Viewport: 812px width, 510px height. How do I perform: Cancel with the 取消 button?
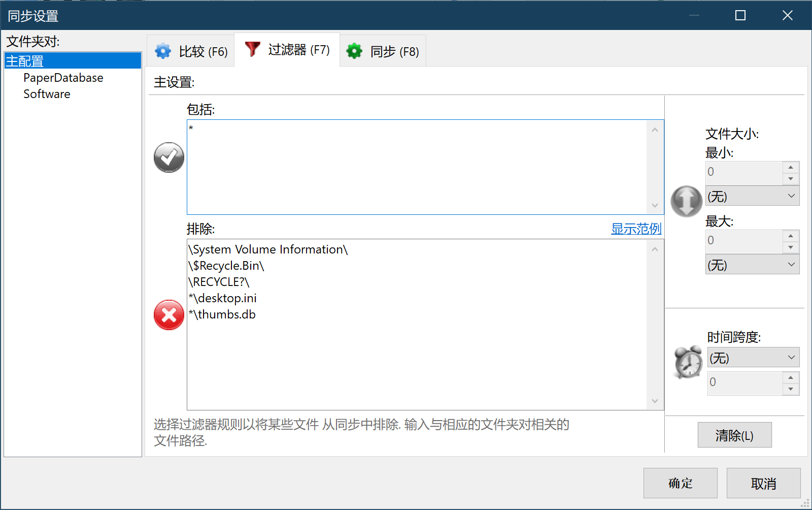click(x=764, y=483)
